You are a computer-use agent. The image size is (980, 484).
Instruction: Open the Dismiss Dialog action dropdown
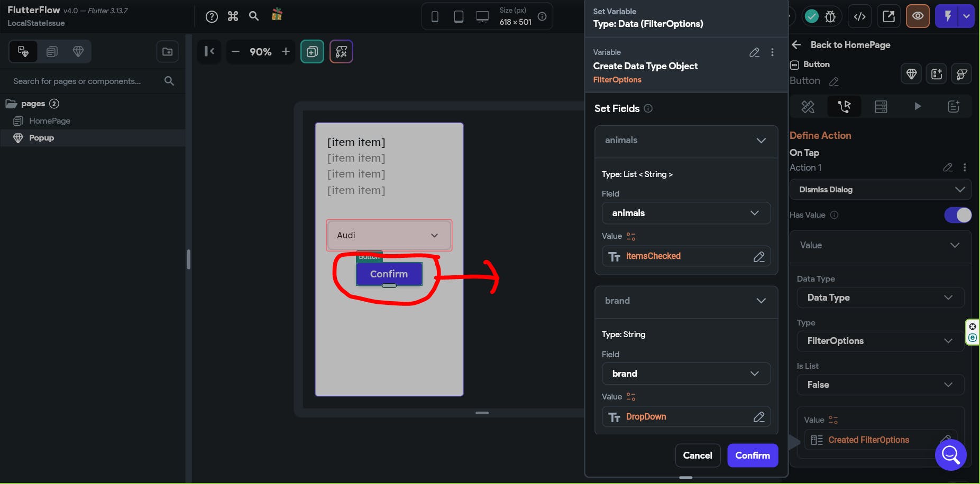click(881, 190)
